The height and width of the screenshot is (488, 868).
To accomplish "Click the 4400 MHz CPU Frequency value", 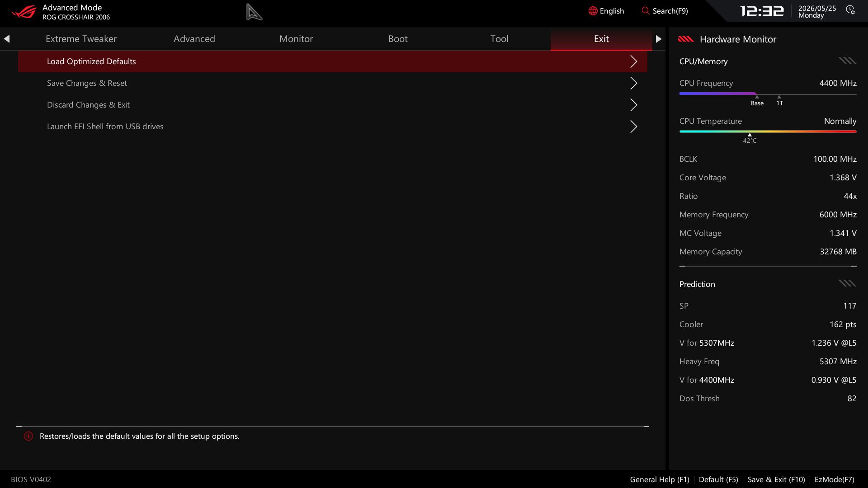I will [838, 83].
